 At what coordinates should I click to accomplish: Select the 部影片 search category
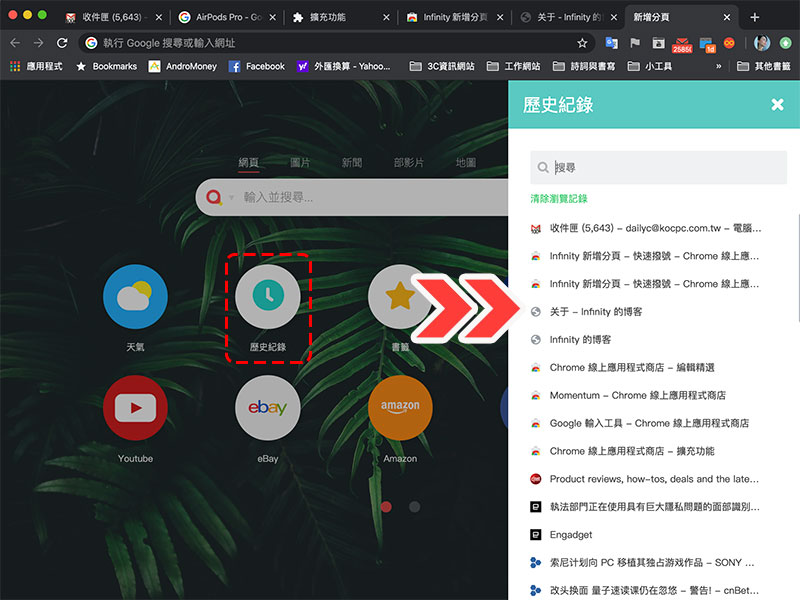point(409,163)
